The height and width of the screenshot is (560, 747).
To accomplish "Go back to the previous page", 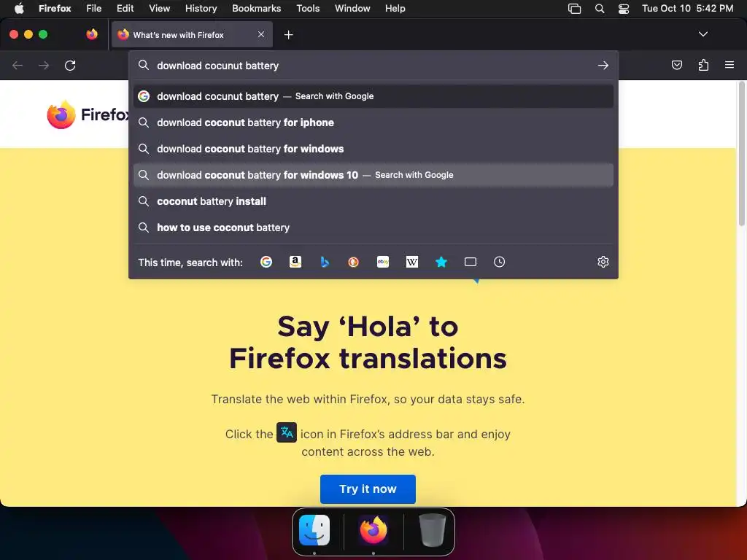I will (x=18, y=65).
